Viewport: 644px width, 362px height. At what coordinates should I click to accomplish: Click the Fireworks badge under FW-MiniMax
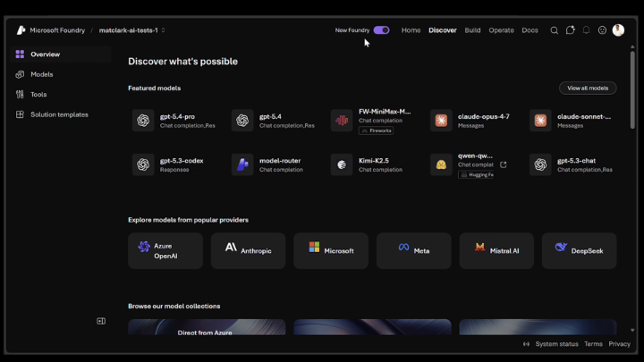pos(376,130)
